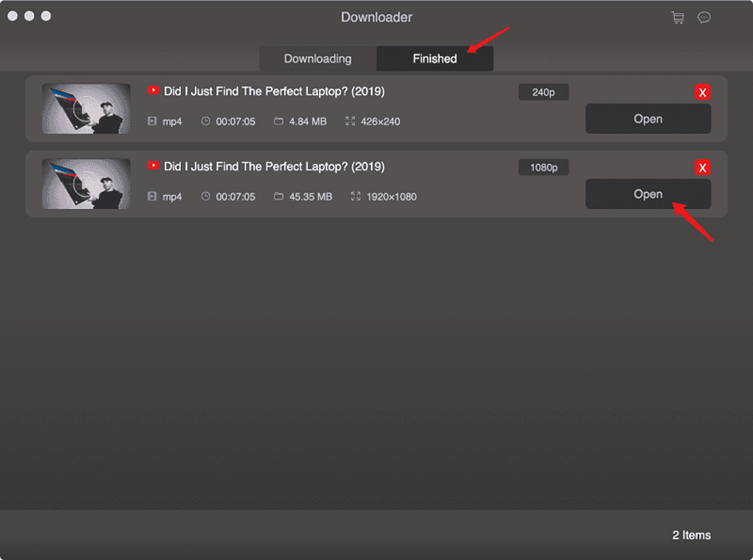Click folder icon next to 4.84 MB
753x560 pixels.
coord(278,121)
